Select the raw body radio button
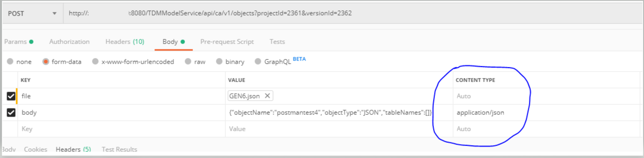Viewport: 644px width, 158px height. [188, 62]
